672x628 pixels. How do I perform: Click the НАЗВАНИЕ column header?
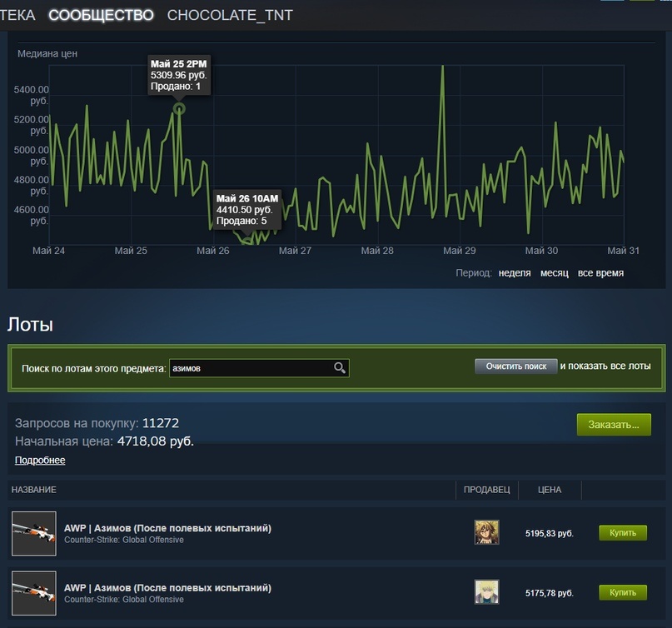click(34, 490)
